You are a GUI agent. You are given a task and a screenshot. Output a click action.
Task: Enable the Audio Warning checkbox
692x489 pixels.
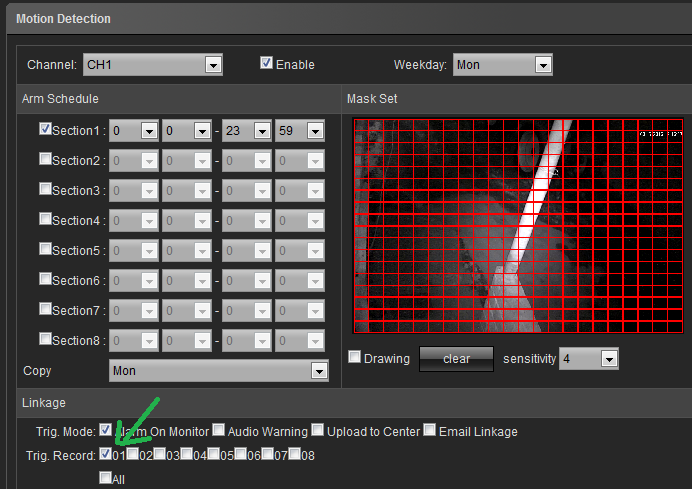[x=219, y=431]
